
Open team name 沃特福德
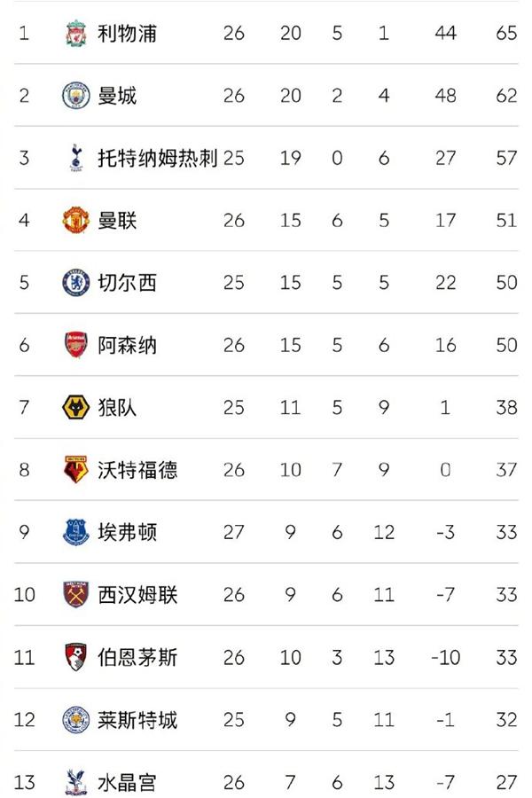pyautogui.click(x=137, y=470)
